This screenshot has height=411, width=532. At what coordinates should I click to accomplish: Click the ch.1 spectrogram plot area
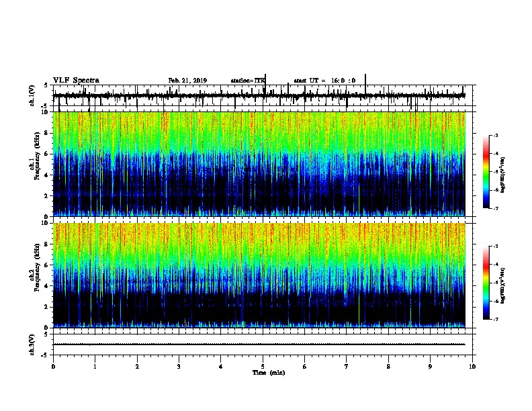pyautogui.click(x=259, y=164)
